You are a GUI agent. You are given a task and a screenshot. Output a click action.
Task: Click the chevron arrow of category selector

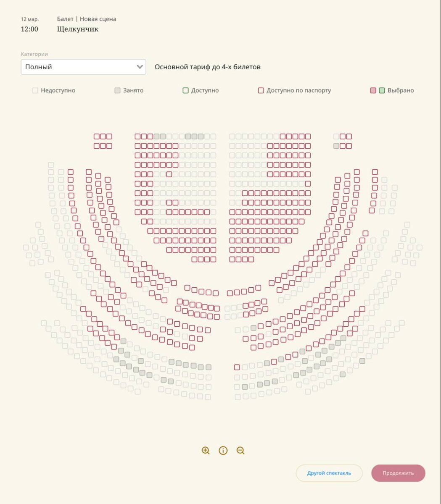pyautogui.click(x=140, y=67)
